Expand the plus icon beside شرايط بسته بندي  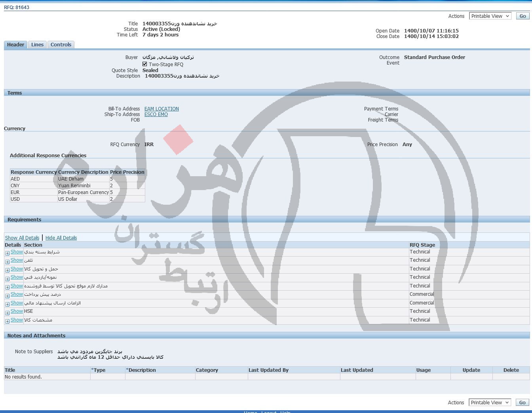click(7, 253)
